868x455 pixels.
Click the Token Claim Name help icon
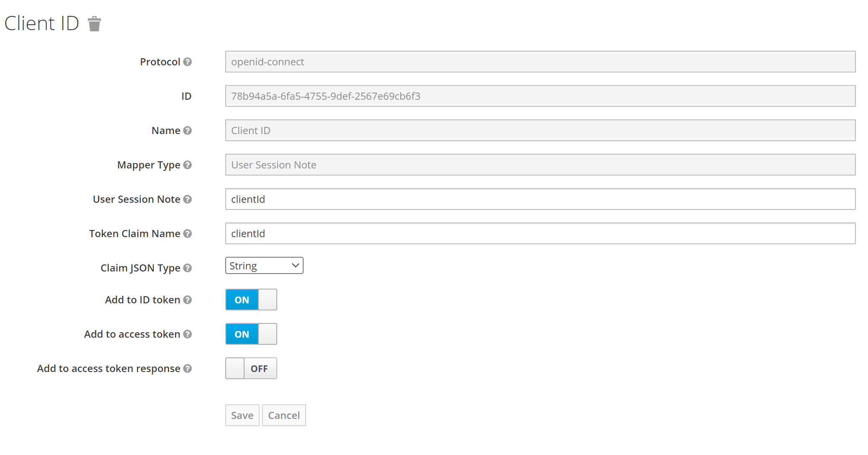tap(188, 234)
